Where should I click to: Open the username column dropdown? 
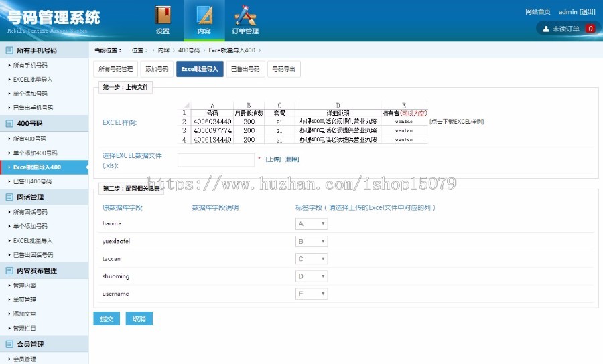click(x=312, y=294)
